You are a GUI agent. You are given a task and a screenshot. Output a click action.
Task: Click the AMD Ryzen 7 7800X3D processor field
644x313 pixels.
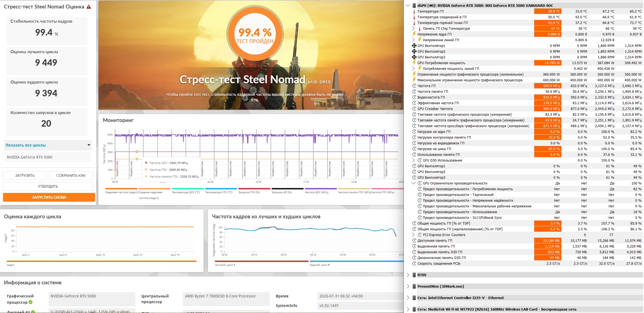[x=226, y=299]
